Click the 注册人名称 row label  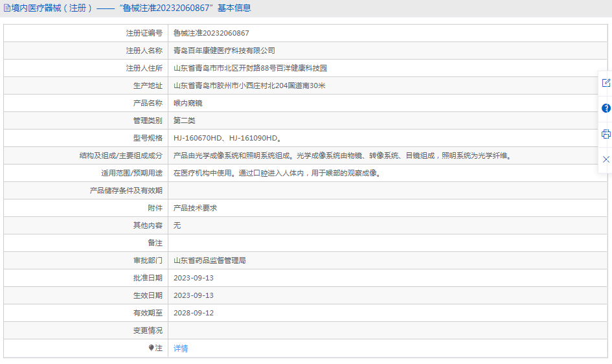(144, 51)
